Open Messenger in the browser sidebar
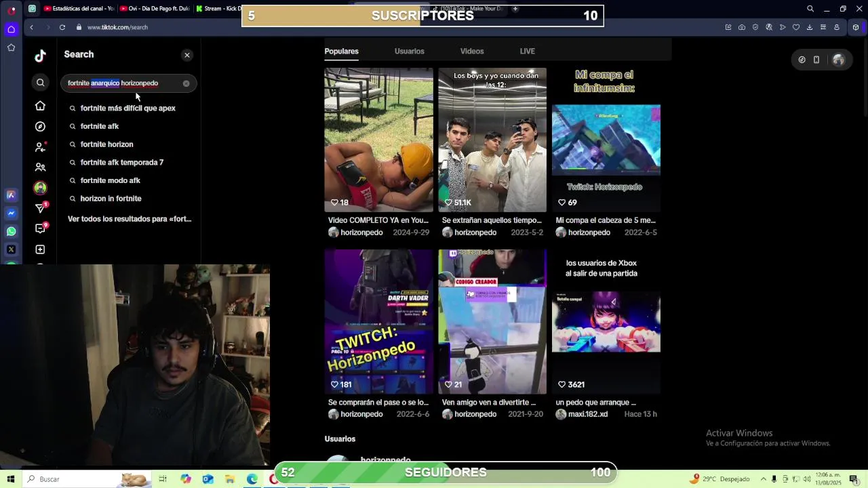Viewport: 868px width, 488px height. tap(11, 213)
